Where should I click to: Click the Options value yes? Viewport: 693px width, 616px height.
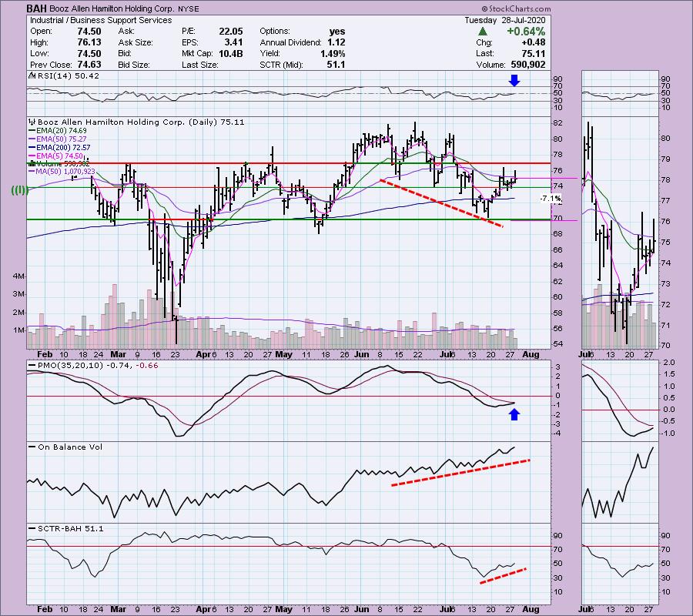click(x=337, y=32)
